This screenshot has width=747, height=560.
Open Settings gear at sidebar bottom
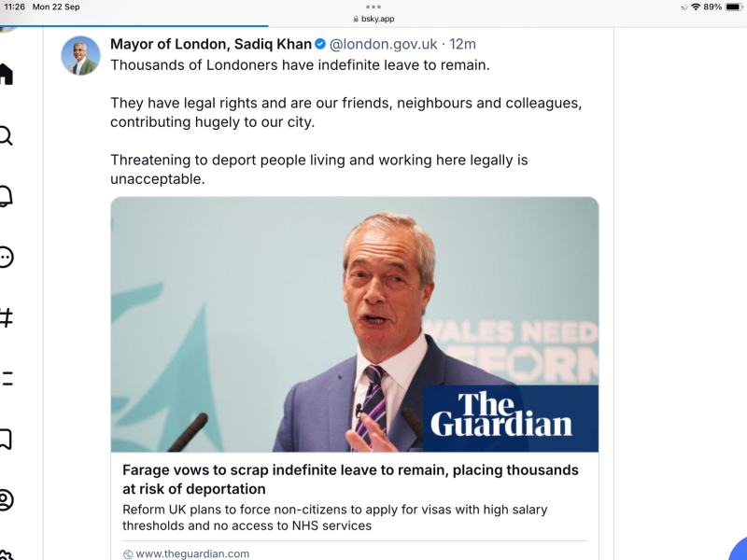(6, 554)
